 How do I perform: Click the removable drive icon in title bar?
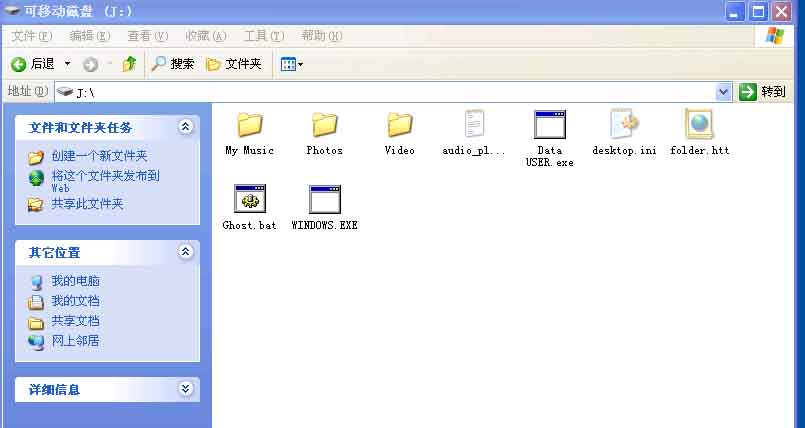12,11
